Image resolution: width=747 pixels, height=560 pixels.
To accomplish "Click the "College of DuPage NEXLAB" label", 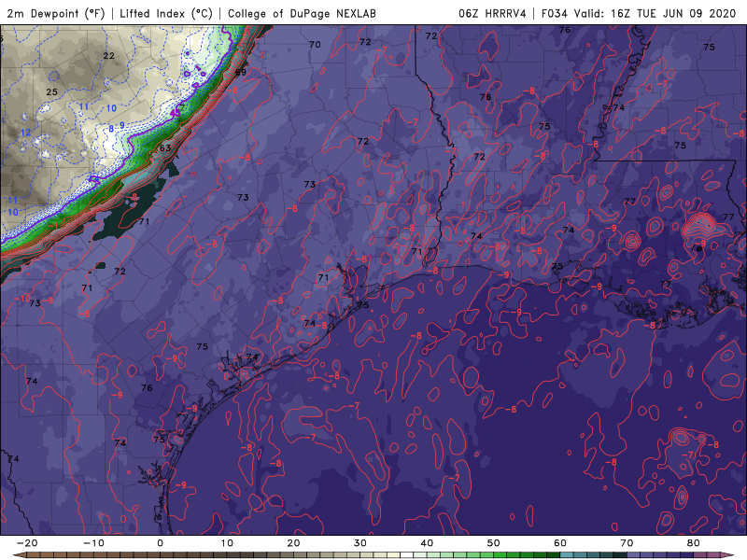I will [x=302, y=13].
